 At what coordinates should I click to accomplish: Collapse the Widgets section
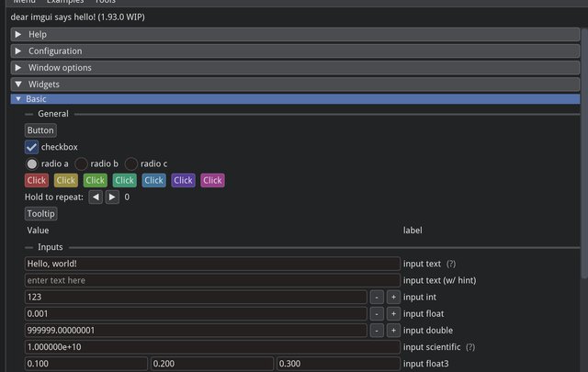click(x=295, y=85)
